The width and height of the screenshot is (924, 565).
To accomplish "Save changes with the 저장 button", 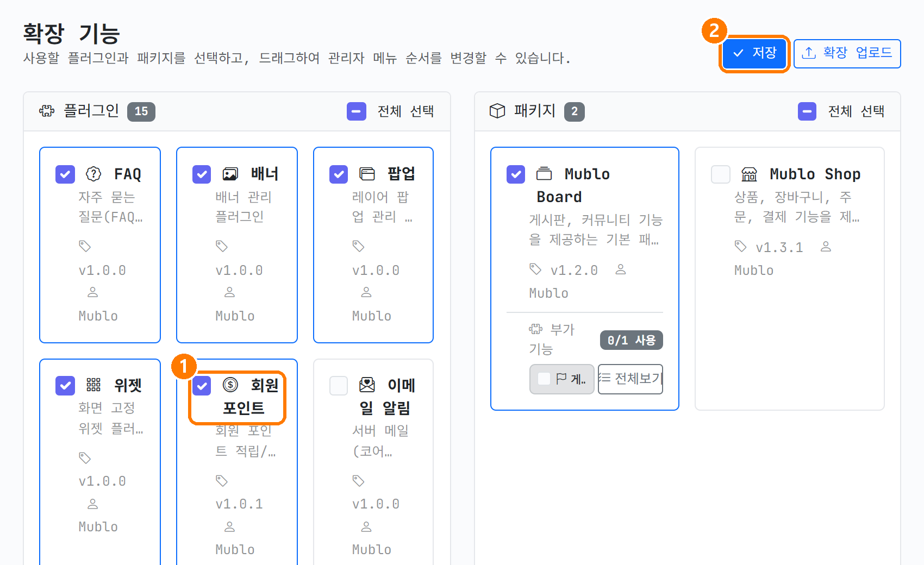I will click(x=754, y=53).
